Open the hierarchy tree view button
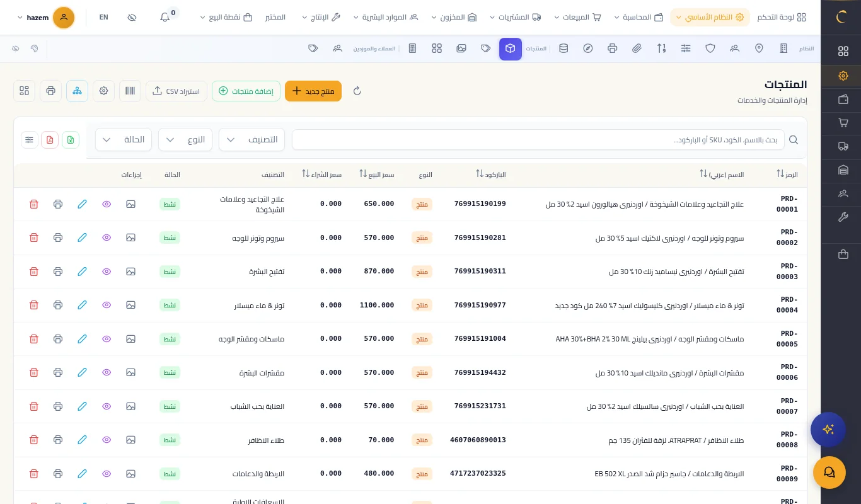The width and height of the screenshot is (861, 504). [x=77, y=91]
